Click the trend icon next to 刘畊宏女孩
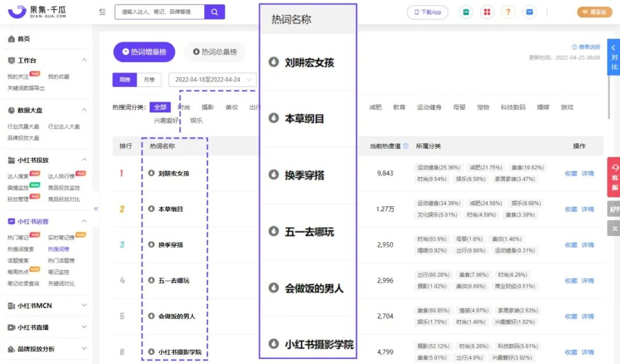Screen dimensions: 620x364 pyautogui.click(x=152, y=173)
